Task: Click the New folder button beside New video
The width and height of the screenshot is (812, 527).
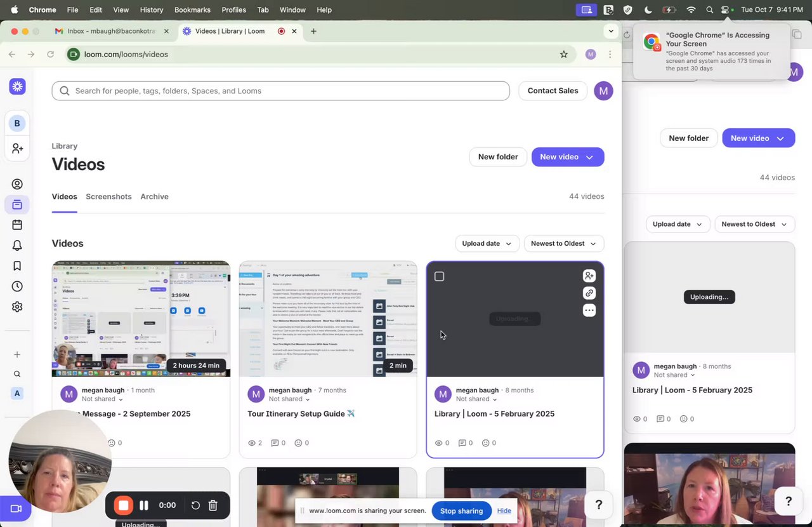Action: pyautogui.click(x=498, y=157)
